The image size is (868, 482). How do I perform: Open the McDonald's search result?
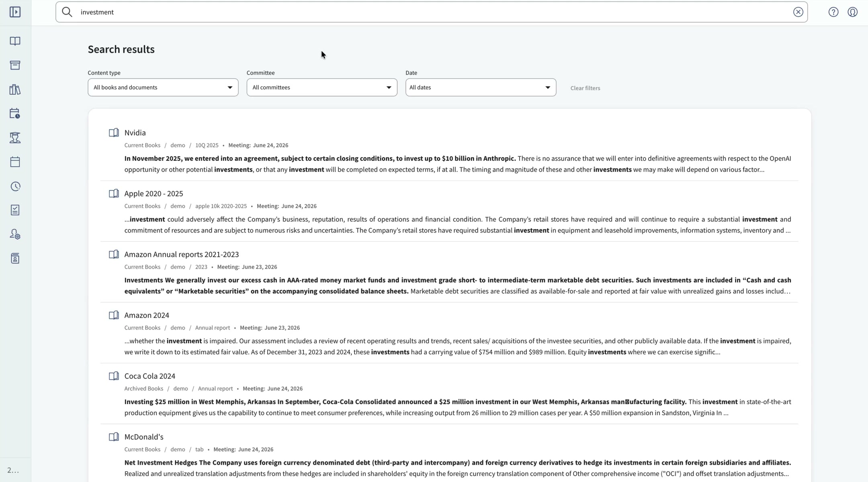coord(143,437)
